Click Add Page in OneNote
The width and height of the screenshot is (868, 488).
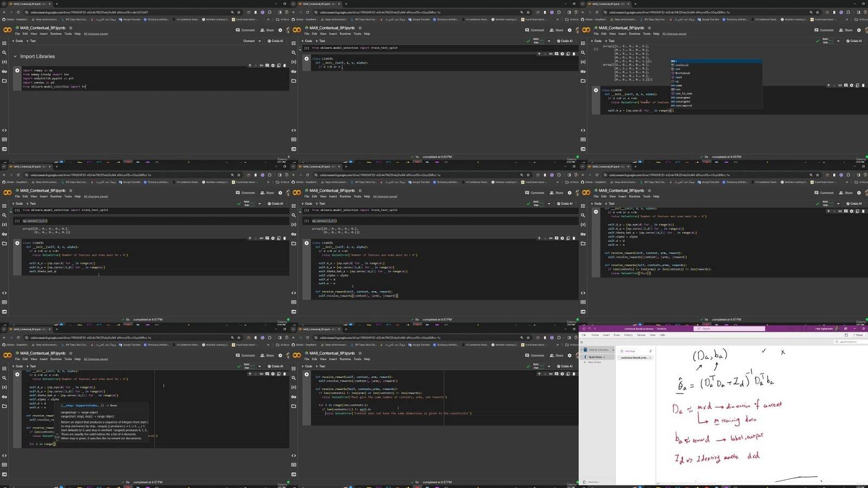[629, 351]
